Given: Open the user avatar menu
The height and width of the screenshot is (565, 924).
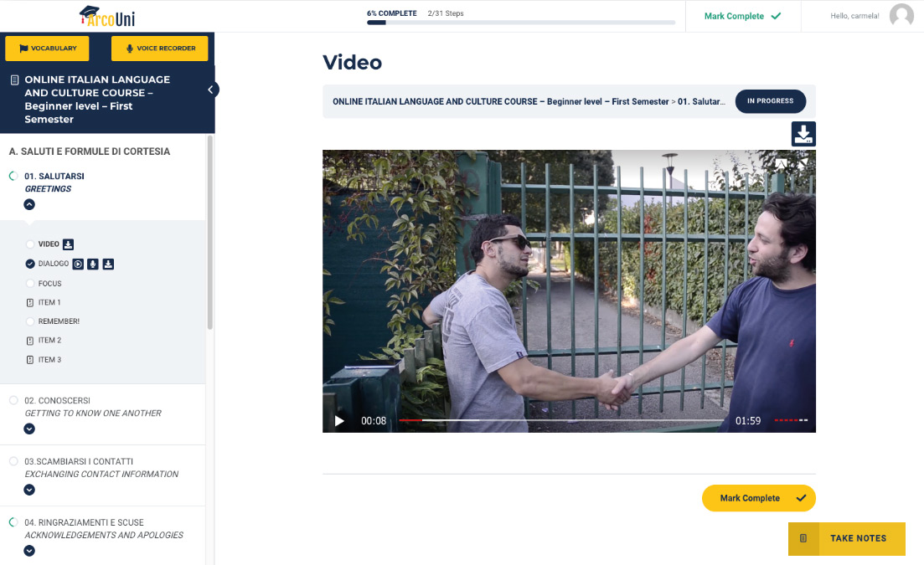Looking at the screenshot, I should [x=901, y=15].
